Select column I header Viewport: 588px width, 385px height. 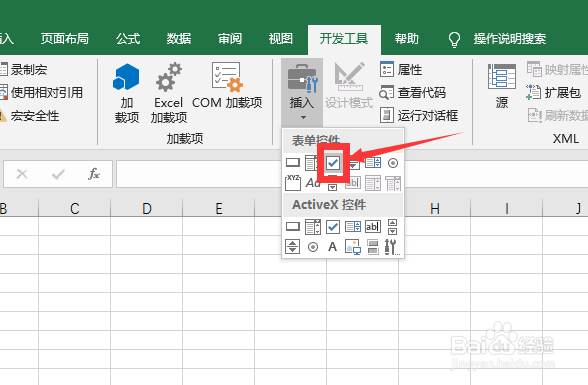[x=507, y=208]
